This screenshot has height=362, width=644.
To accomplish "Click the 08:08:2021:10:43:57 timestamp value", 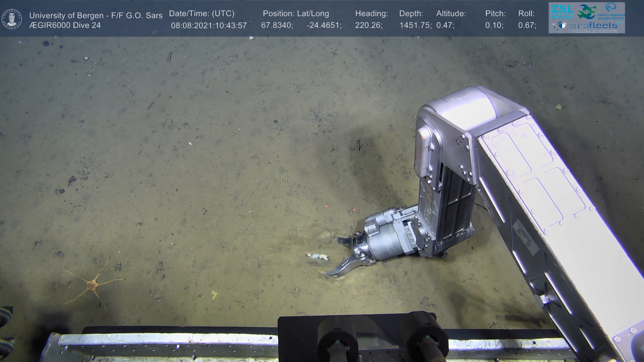I will [x=209, y=25].
